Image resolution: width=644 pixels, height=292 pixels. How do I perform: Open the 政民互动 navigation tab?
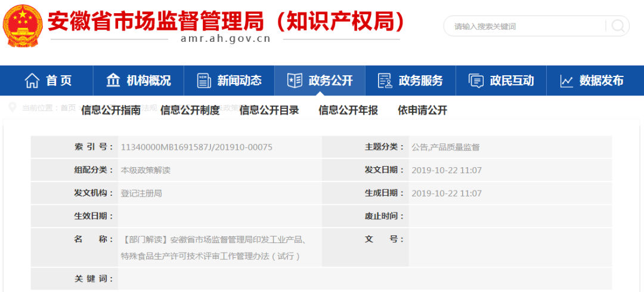[x=501, y=81]
